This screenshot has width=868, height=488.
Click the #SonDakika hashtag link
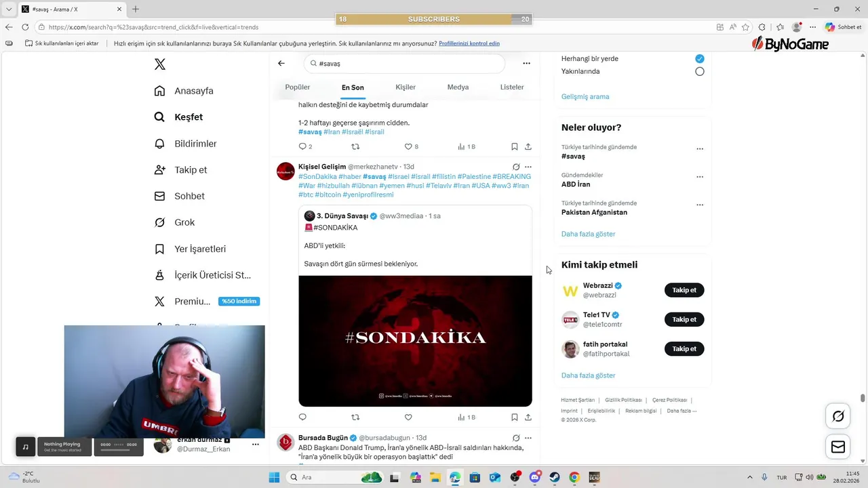pyautogui.click(x=317, y=176)
